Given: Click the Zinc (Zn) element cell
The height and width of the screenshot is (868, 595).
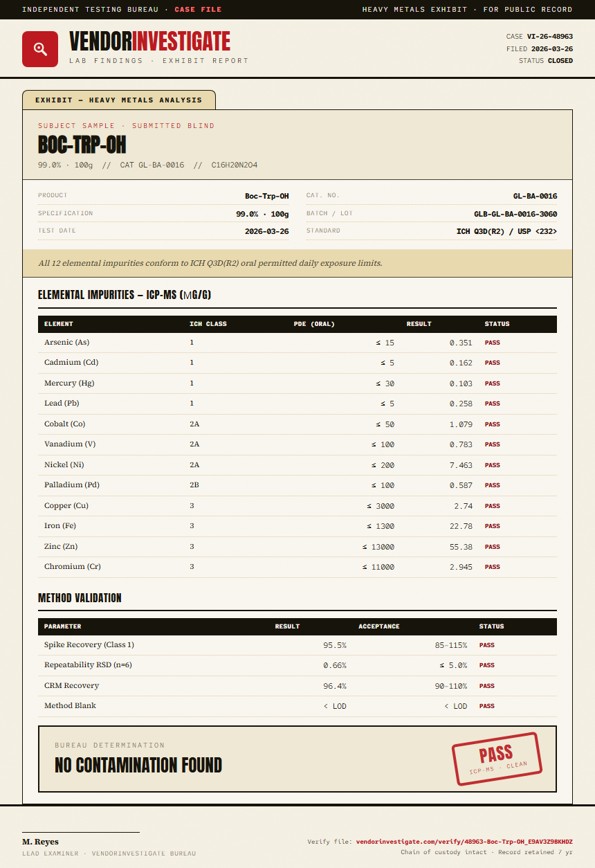Looking at the screenshot, I should (x=61, y=547).
